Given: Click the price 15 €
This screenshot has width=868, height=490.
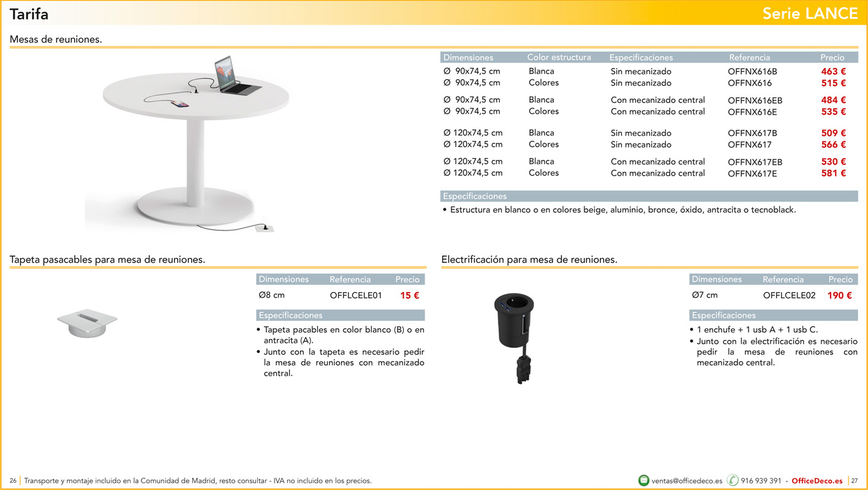Looking at the screenshot, I should pyautogui.click(x=410, y=296).
